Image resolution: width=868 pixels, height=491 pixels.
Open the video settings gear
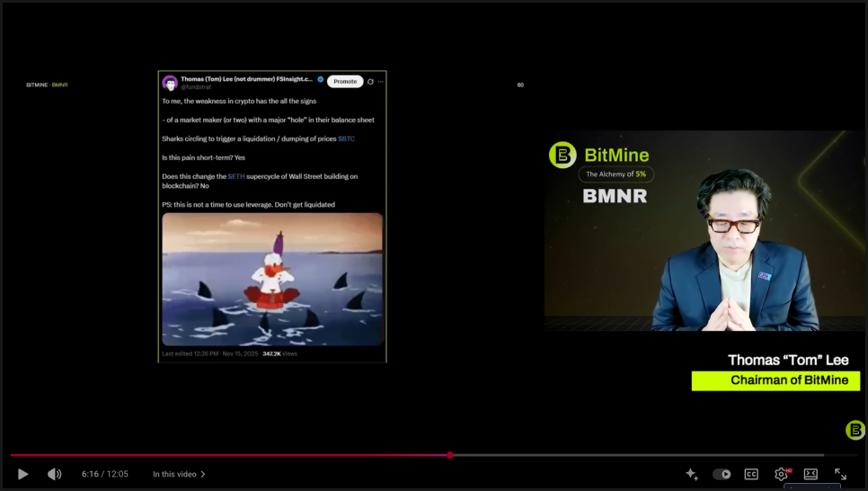(x=781, y=474)
